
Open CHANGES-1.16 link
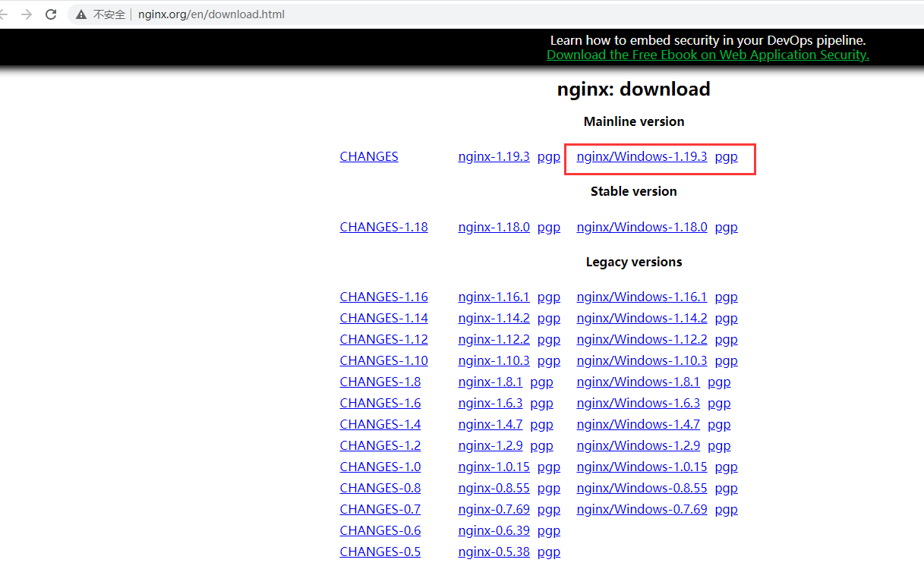383,297
